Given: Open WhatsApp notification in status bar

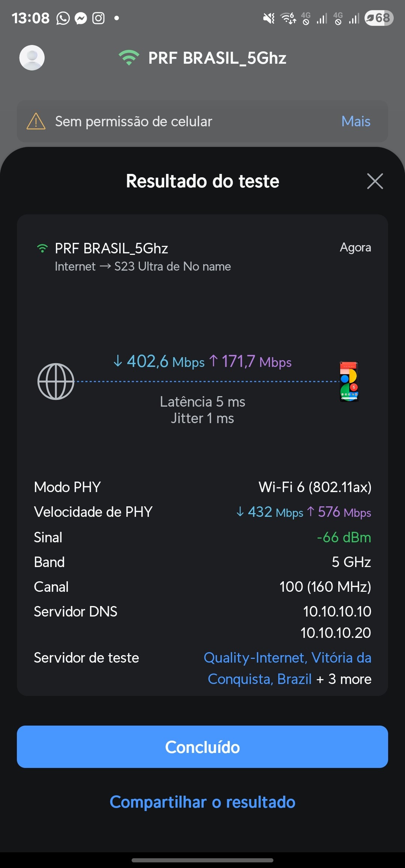Looking at the screenshot, I should [x=63, y=18].
